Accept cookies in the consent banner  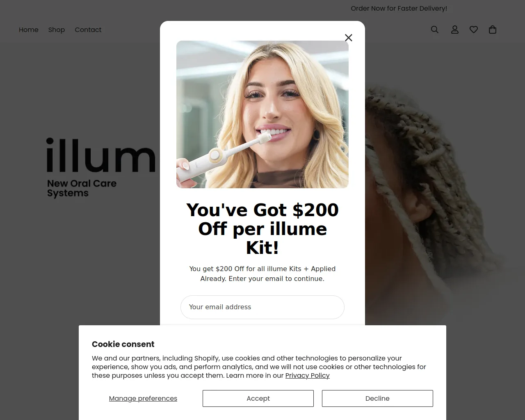tap(258, 398)
